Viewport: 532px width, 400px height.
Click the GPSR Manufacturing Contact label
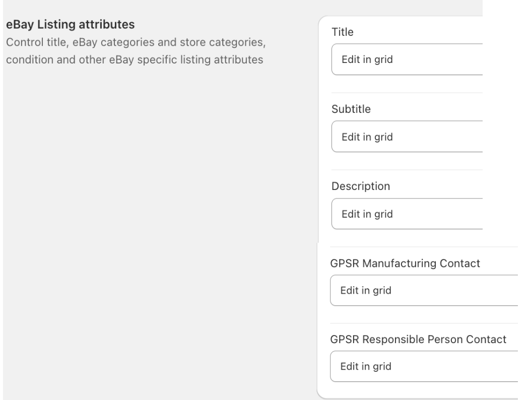[405, 263]
